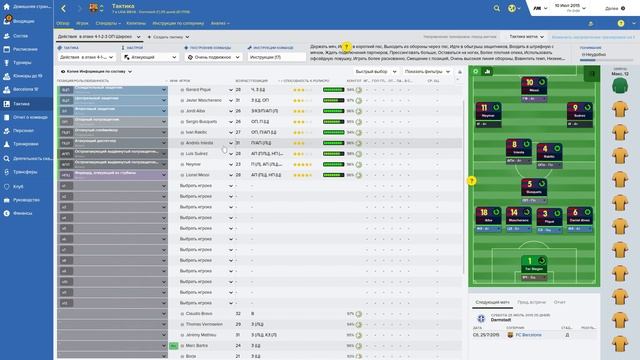Click the Thomas Vermaelen row name
Screen dimensions: 640x360
tap(204, 324)
